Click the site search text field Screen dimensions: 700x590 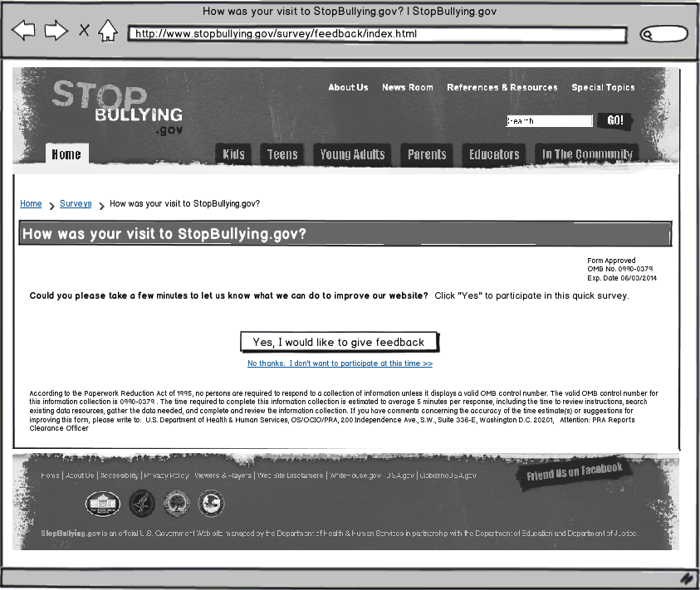(549, 121)
